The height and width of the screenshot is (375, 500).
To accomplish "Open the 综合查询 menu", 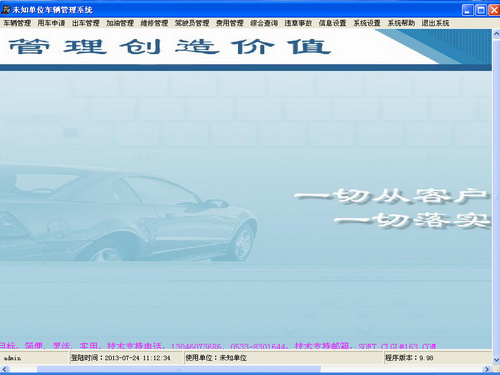I will 264,23.
